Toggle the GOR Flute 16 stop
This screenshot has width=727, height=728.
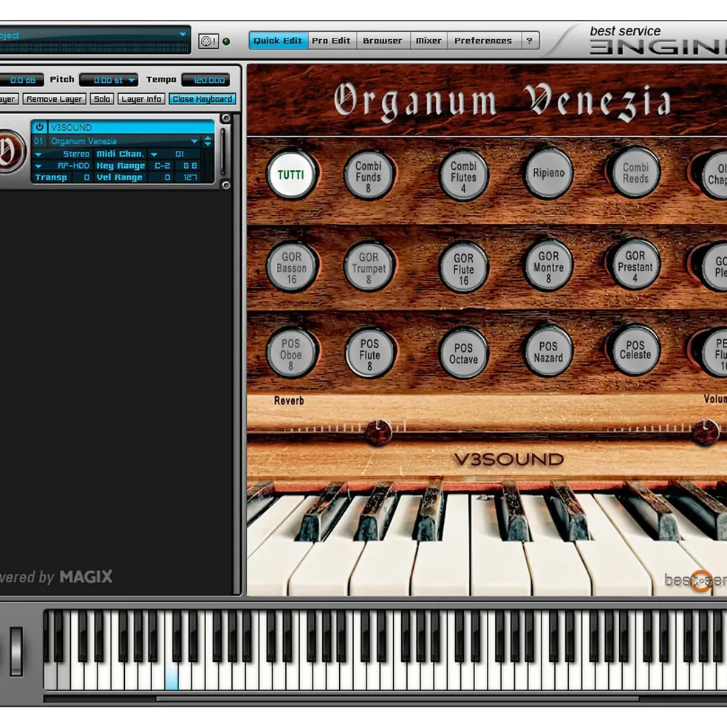(x=463, y=268)
